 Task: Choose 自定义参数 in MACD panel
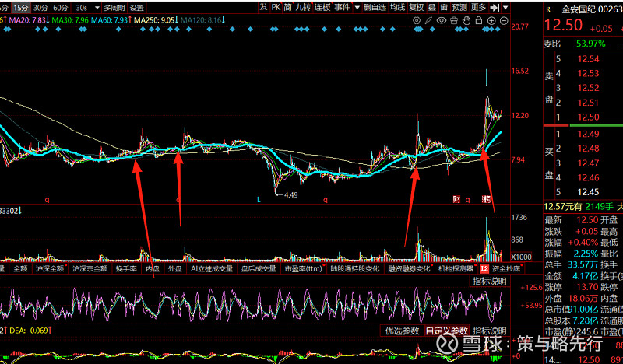point(447,331)
